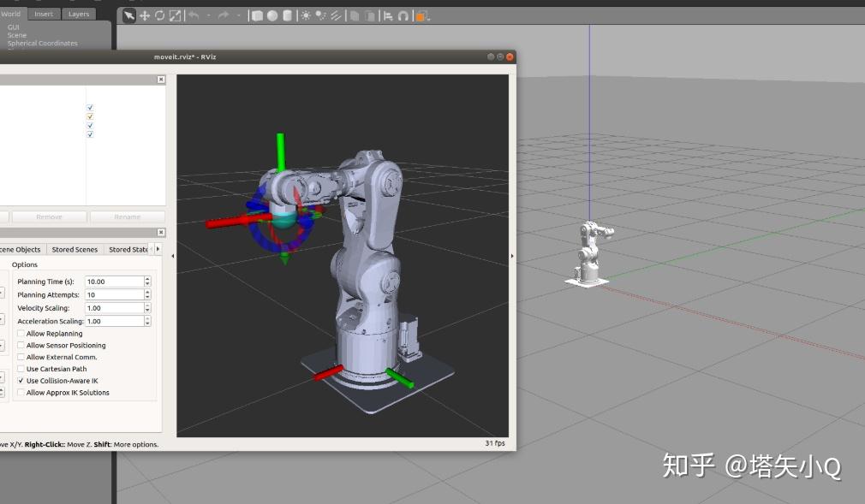Activate the scale mode tool
Screen dimensions: 865x504
pyautogui.click(x=175, y=15)
